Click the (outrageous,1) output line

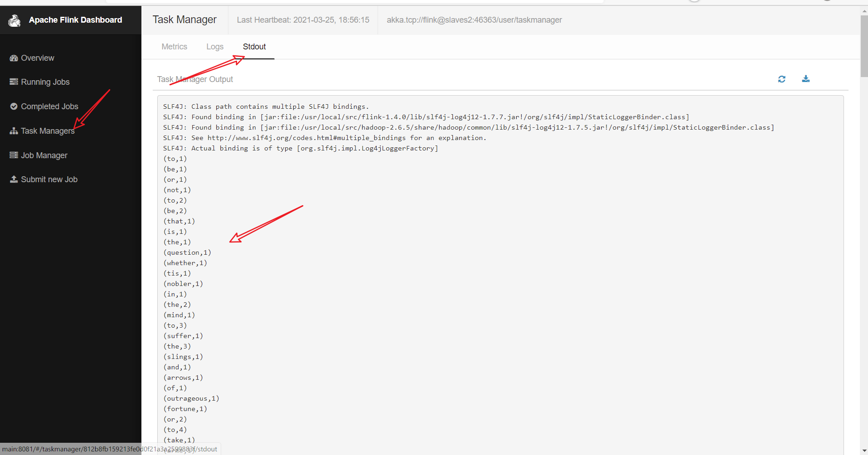point(191,398)
